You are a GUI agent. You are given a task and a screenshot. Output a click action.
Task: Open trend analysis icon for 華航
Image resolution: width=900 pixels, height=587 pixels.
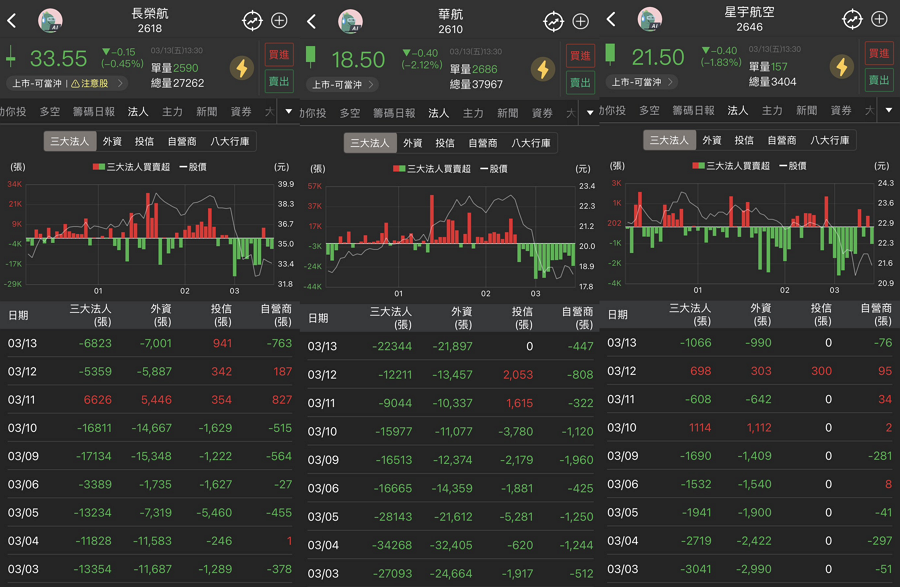pyautogui.click(x=553, y=21)
